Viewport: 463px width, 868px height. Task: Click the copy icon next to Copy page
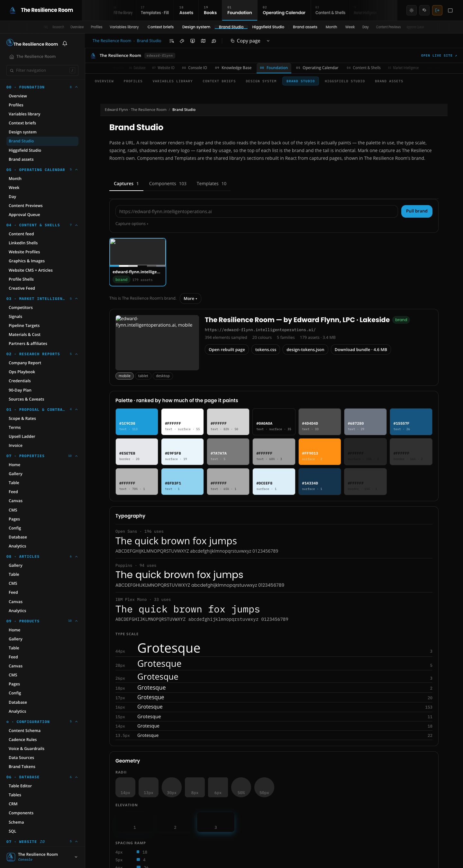tap(232, 41)
